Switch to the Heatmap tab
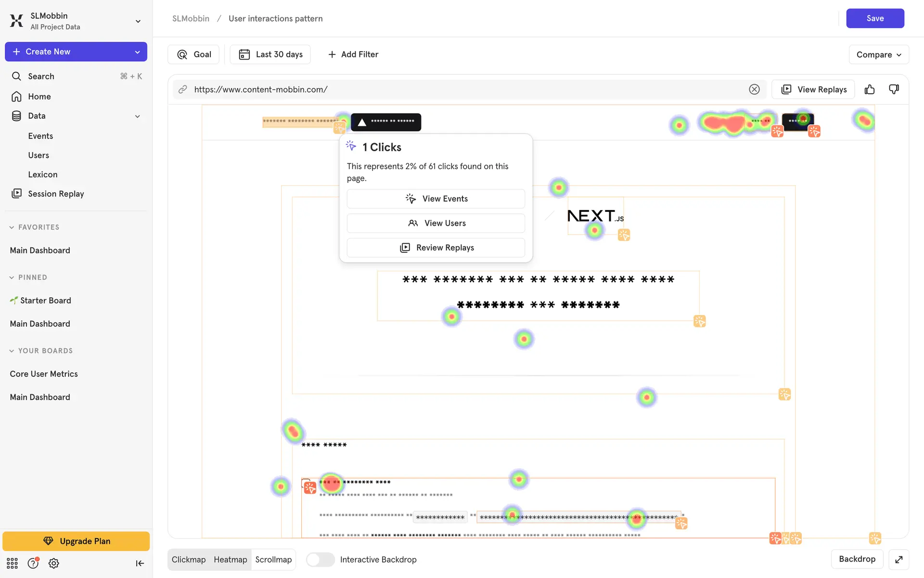The width and height of the screenshot is (924, 578). pyautogui.click(x=230, y=559)
